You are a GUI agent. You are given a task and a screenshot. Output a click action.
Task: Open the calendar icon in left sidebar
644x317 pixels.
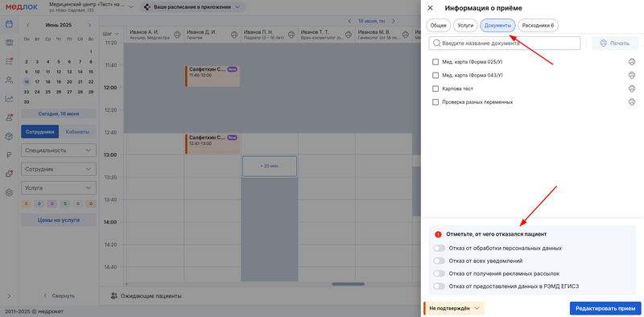click(x=9, y=24)
